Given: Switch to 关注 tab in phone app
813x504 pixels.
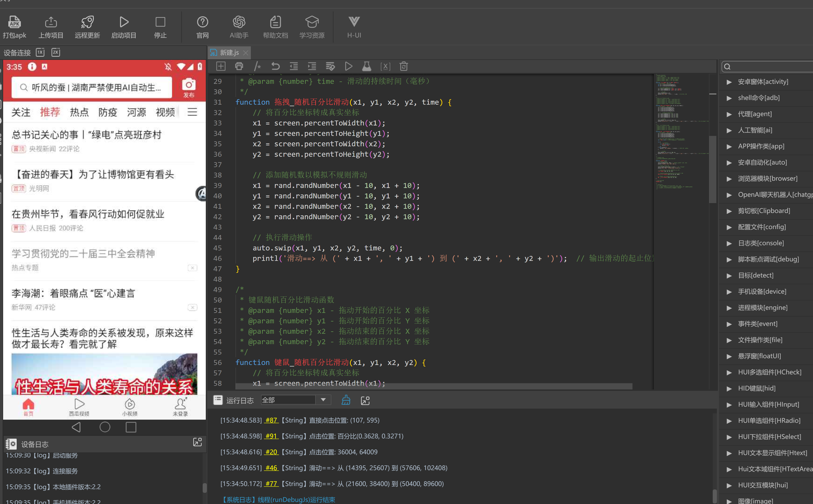Looking at the screenshot, I should click(21, 112).
